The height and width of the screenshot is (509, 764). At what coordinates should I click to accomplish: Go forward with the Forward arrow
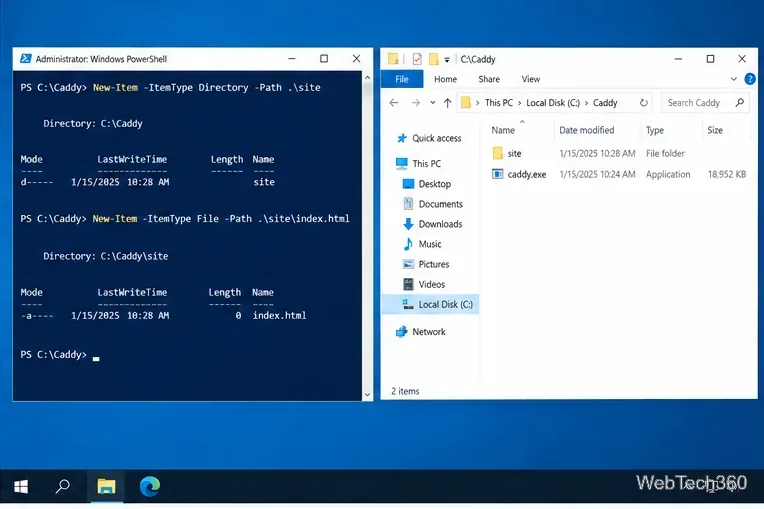pos(416,103)
